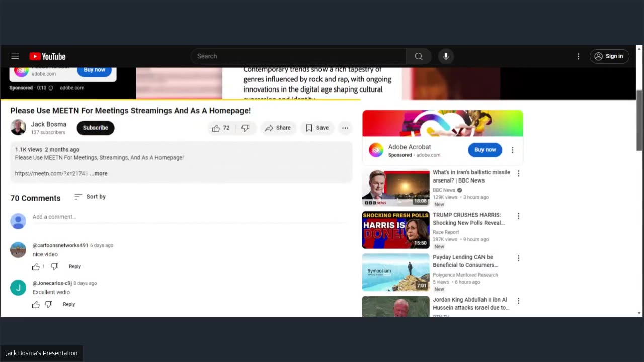Open Jack Bosma channel name link
This screenshot has width=644, height=362.
49,124
